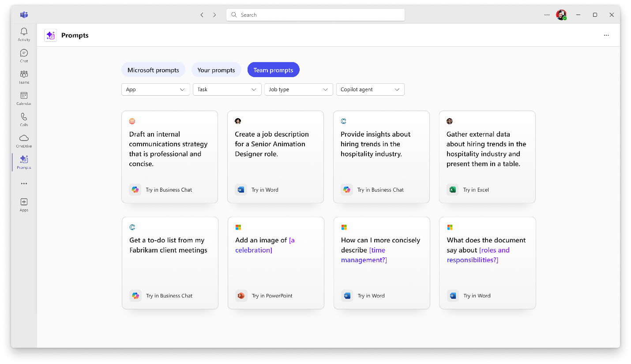Click PowerPoint icon on add image card
This screenshot has width=631, height=364.
click(241, 296)
